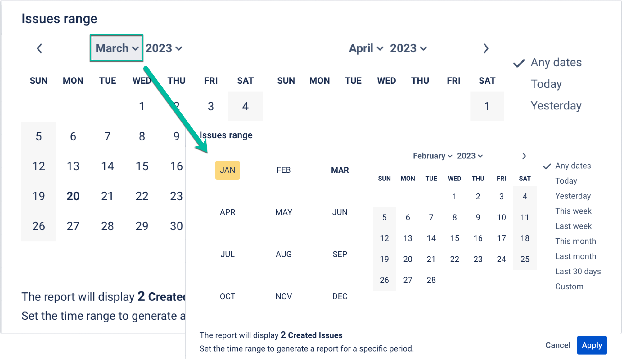Select March 20 in the calendar
Screen dimensions: 622x364
tap(73, 196)
